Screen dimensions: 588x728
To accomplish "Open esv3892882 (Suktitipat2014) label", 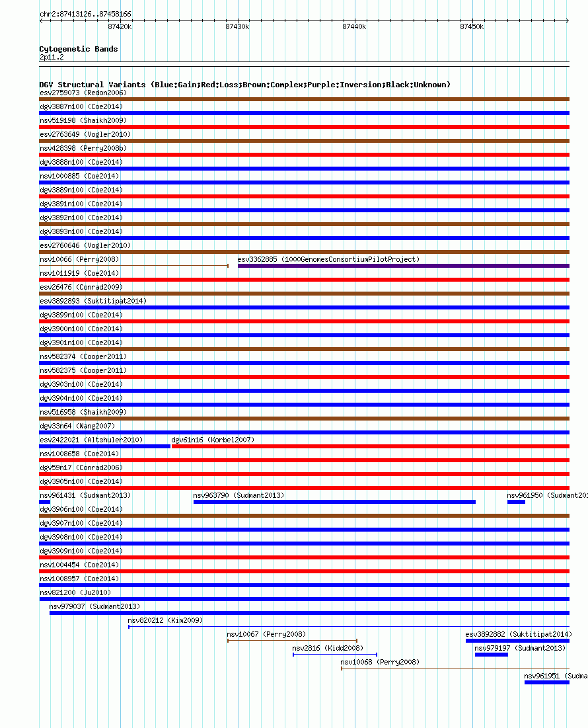I will (x=519, y=635).
